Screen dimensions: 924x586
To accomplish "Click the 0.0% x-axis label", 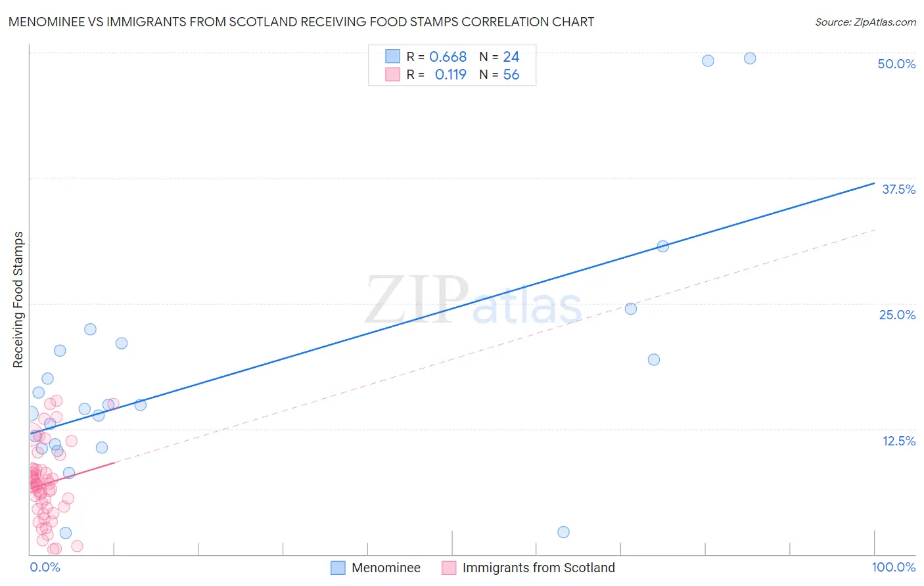I will tap(45, 567).
